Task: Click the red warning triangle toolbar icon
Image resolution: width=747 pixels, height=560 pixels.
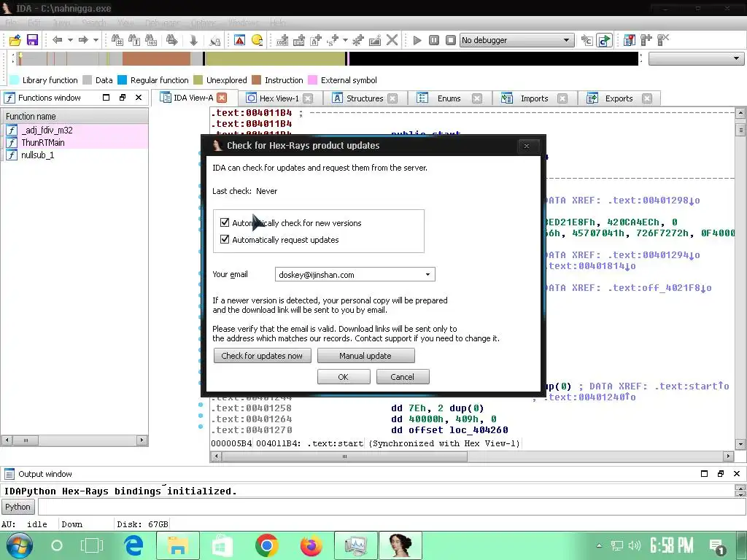Action: pos(239,40)
